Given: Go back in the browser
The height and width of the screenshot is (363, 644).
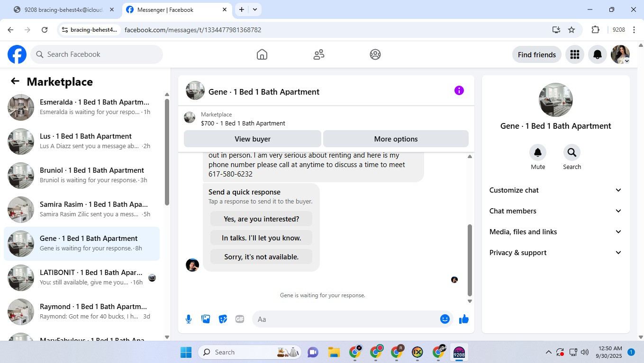Looking at the screenshot, I should click(x=10, y=30).
